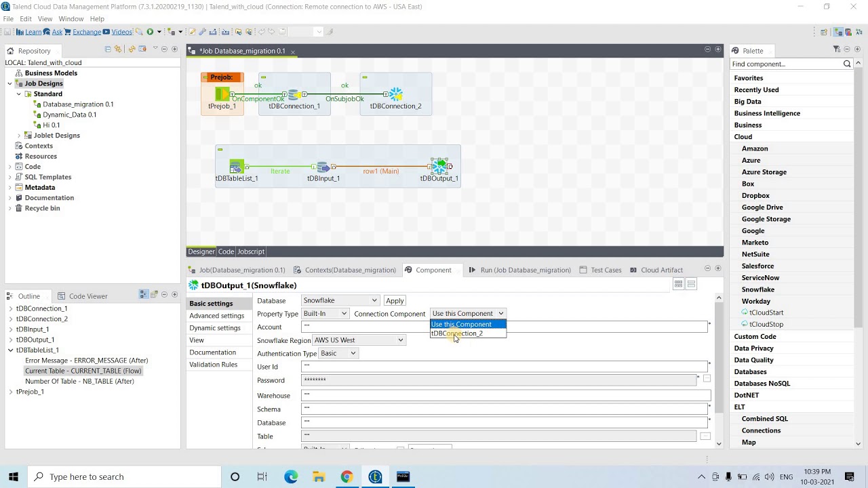Collapse the Job Designs tree node

pyautogui.click(x=10, y=83)
